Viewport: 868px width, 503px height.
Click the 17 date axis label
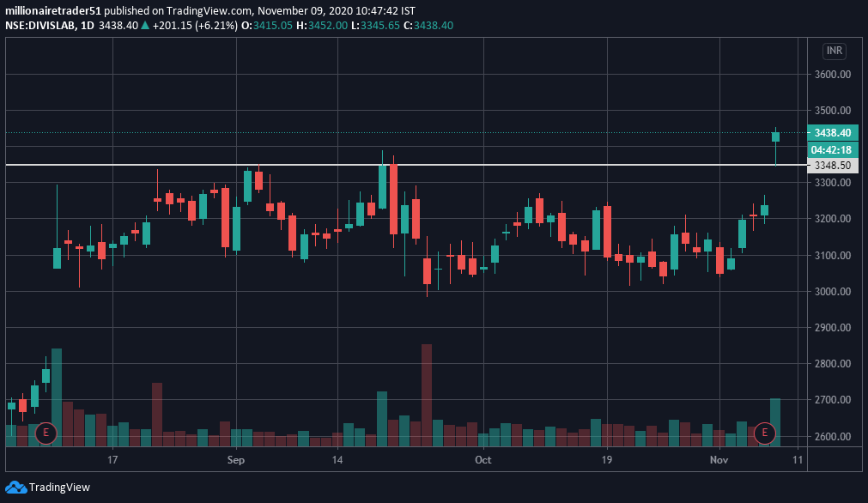[112, 460]
